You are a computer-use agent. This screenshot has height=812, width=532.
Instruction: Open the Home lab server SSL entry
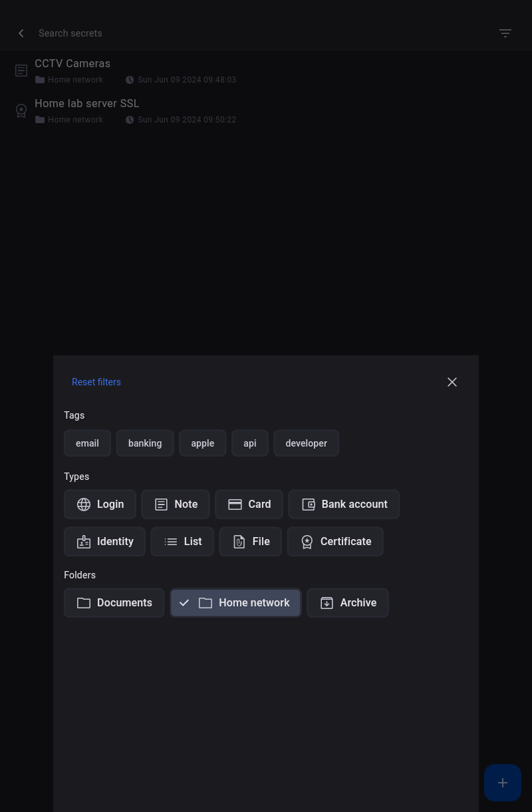87,104
